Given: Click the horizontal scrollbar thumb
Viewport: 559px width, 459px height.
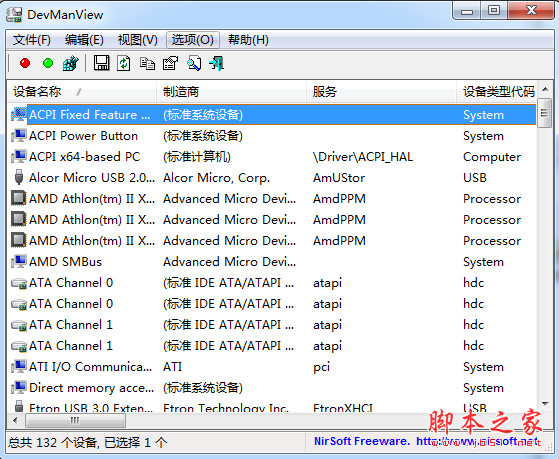Looking at the screenshot, I should click(75, 420).
